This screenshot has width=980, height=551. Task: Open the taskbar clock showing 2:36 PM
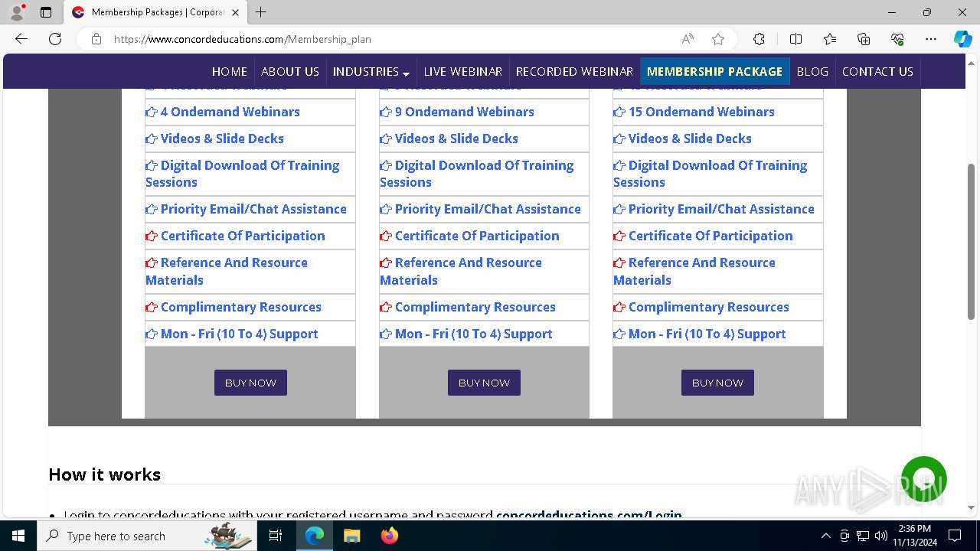(x=914, y=536)
